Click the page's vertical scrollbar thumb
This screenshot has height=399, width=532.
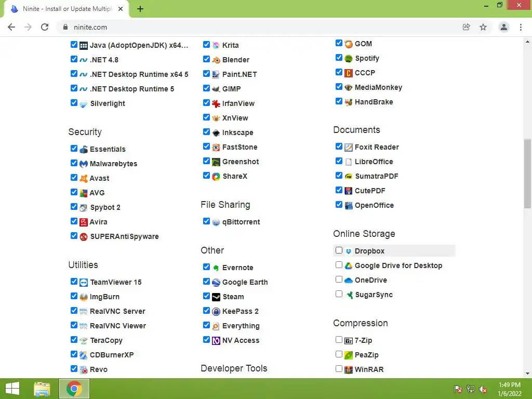coord(527,174)
